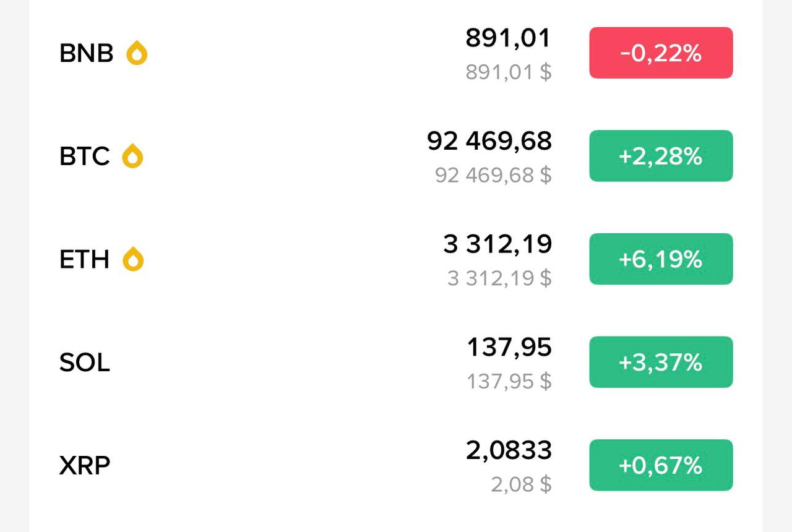The width and height of the screenshot is (792, 532).
Task: Click the red -0,22% change badge
Action: 661,53
